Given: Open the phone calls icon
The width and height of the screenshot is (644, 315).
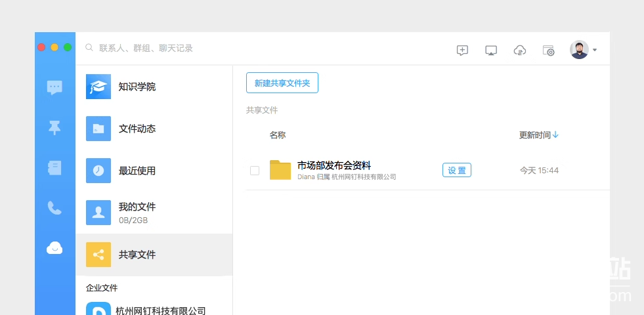Looking at the screenshot, I should [54, 208].
